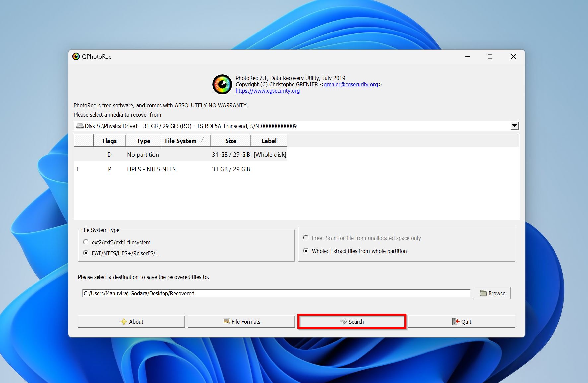The image size is (588, 383).
Task: Click the destination path input field
Action: pos(276,293)
